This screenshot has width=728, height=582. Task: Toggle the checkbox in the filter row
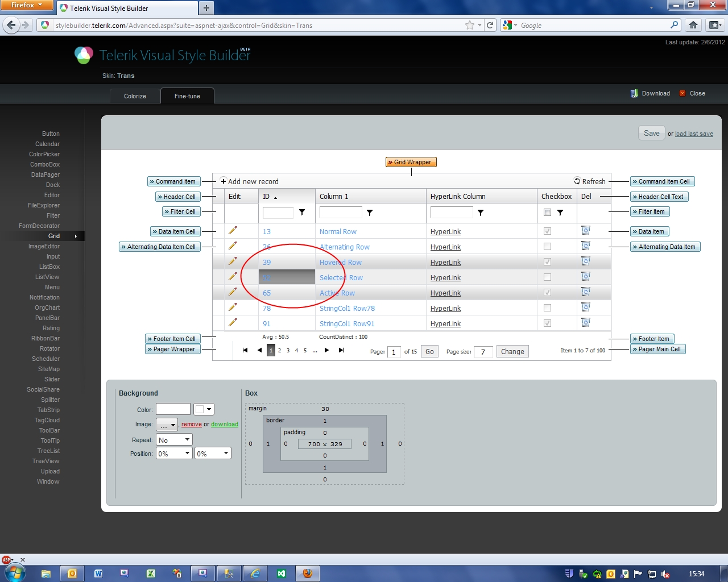pyautogui.click(x=547, y=213)
